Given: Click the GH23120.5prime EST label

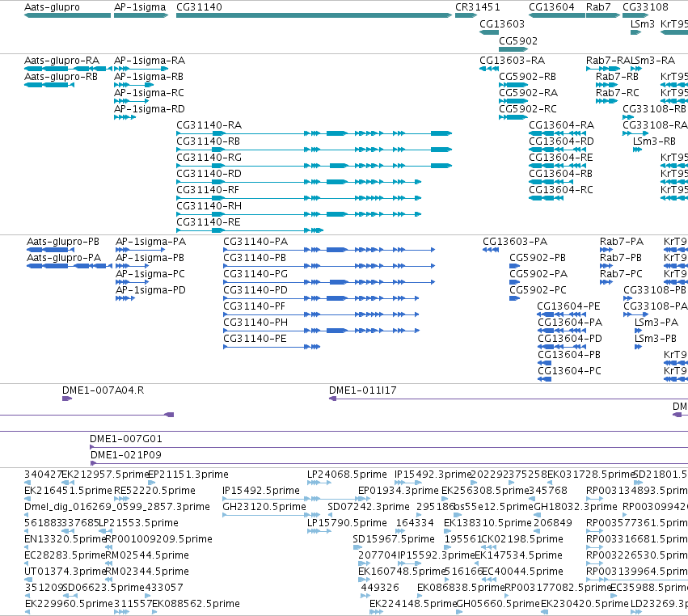Looking at the screenshot, I should pyautogui.click(x=264, y=507).
